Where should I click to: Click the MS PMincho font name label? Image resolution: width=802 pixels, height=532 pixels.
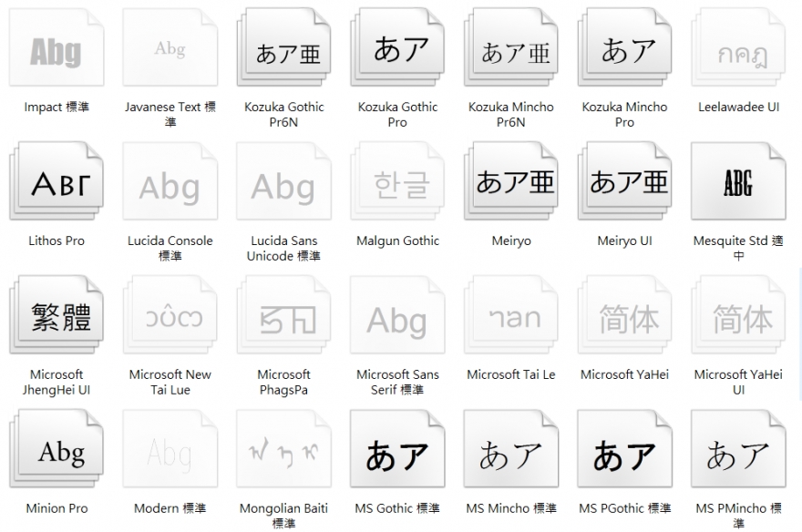(738, 515)
